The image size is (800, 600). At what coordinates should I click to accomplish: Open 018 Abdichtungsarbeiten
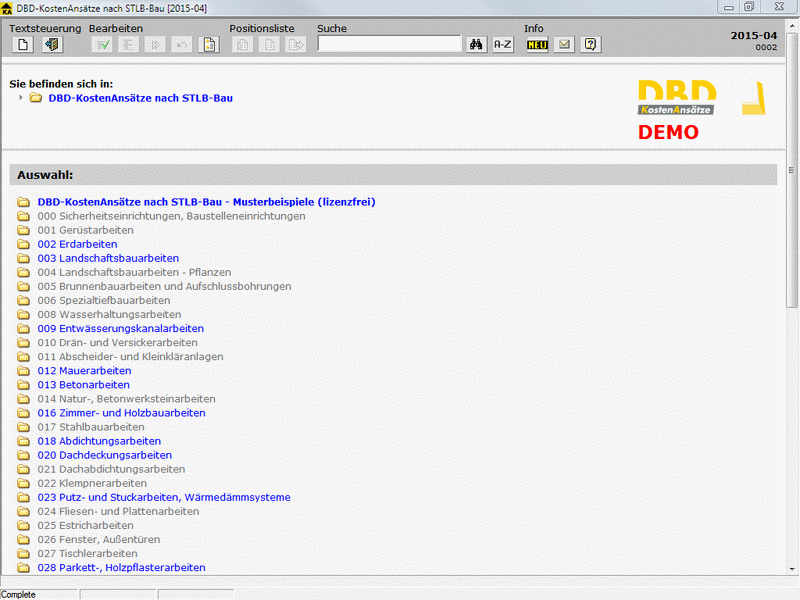[x=99, y=441]
